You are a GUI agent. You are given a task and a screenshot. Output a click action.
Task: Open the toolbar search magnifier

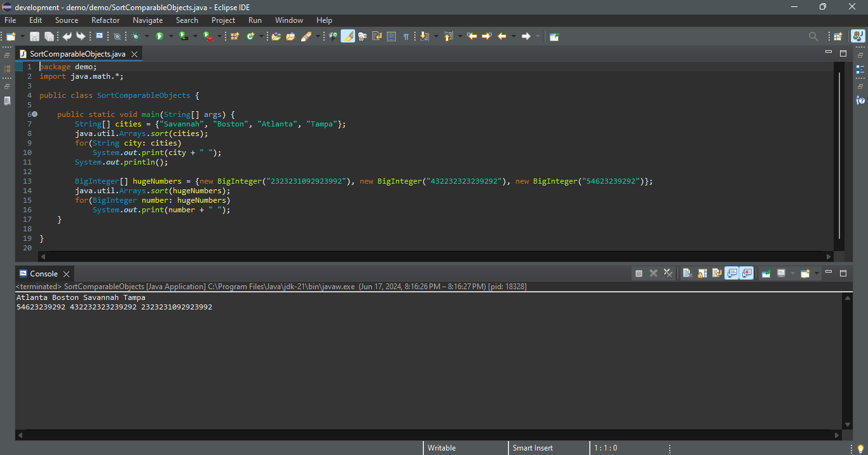coord(813,36)
